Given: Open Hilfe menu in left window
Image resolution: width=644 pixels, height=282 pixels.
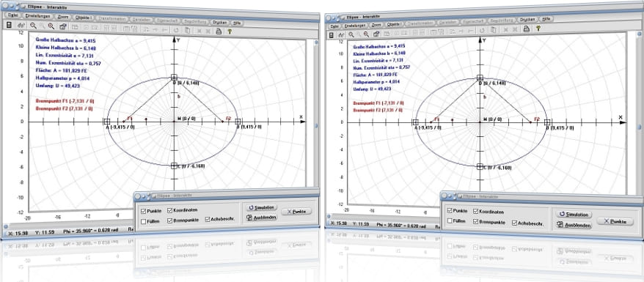Looking at the screenshot, I should click(x=238, y=23).
